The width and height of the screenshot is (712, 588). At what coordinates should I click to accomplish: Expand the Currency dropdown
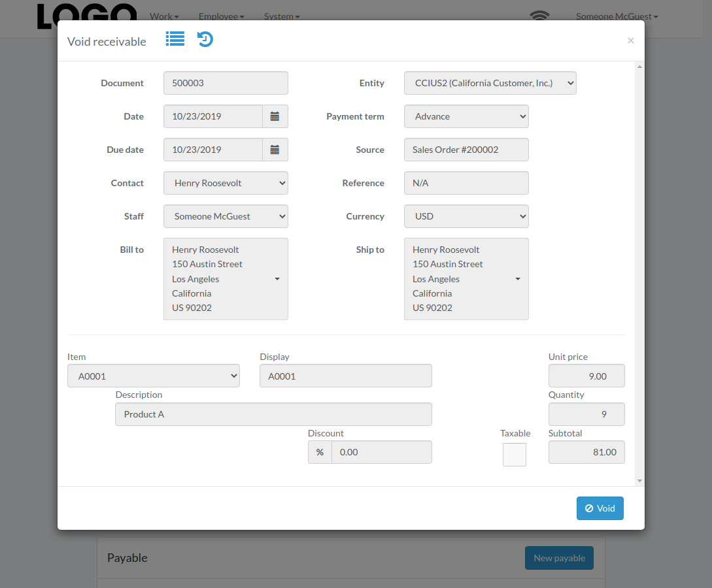tap(466, 216)
